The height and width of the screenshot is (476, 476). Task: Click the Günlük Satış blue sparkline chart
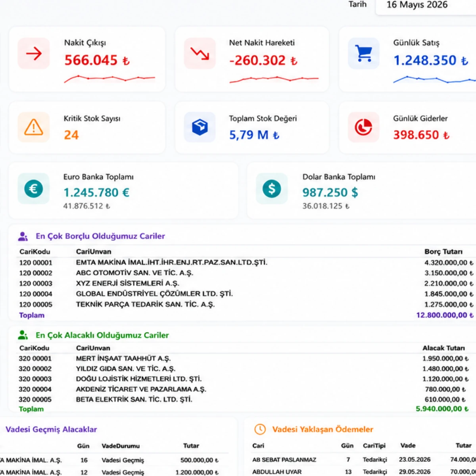click(434, 79)
